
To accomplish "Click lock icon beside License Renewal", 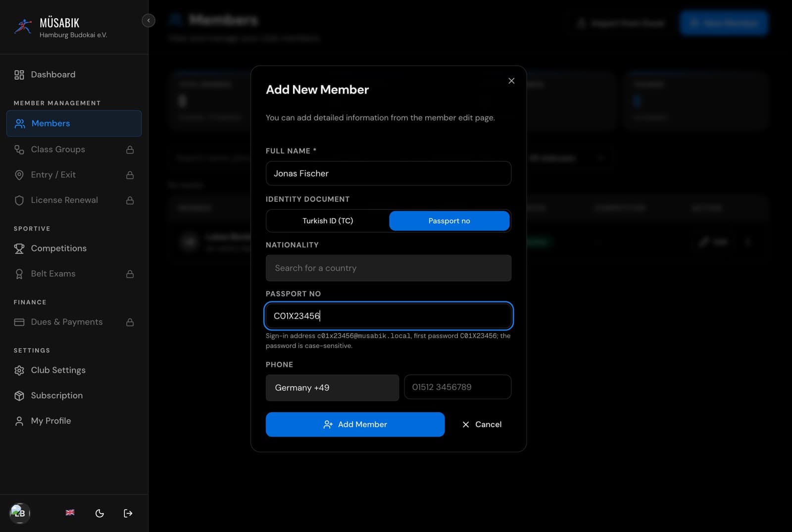I will (130, 200).
